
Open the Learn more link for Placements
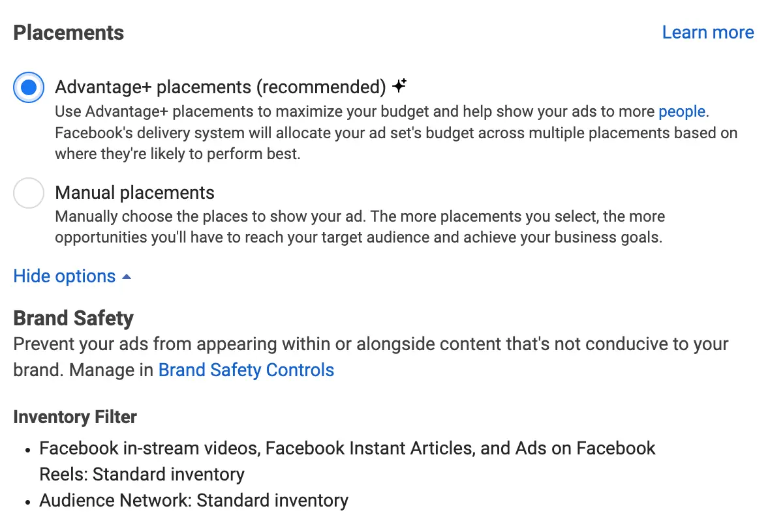[x=707, y=33]
